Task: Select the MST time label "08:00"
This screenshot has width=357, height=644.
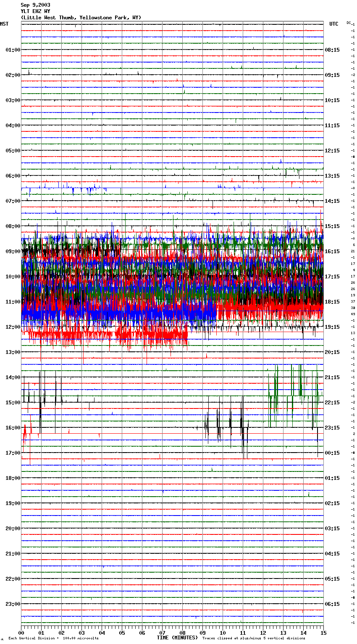Action: [x=13, y=226]
